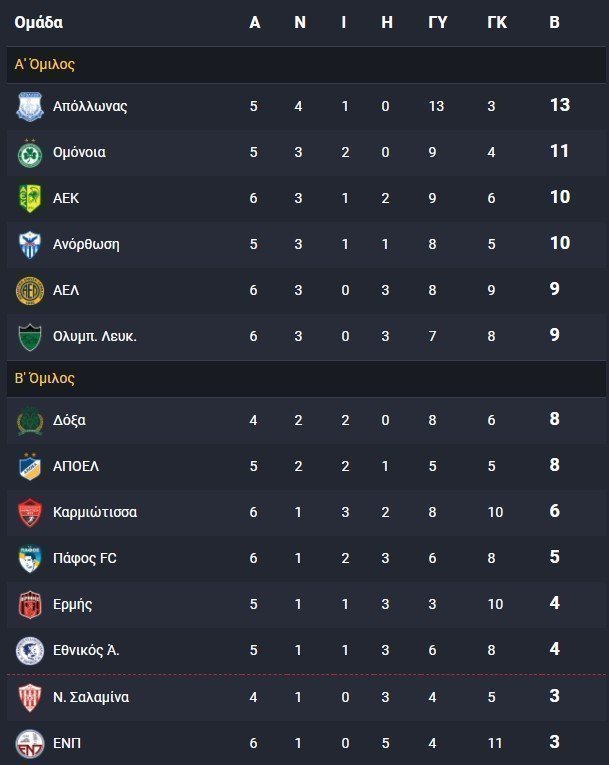This screenshot has height=765, width=609.
Task: Open the Ολυμπ. Λευκ. green shield logo
Action: [x=30, y=337]
